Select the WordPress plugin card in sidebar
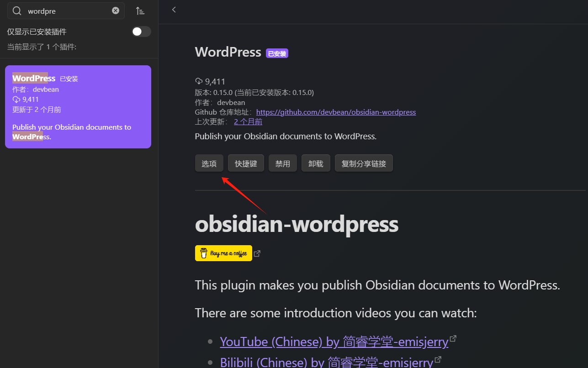Viewport: 588px width, 368px height. coord(78,106)
